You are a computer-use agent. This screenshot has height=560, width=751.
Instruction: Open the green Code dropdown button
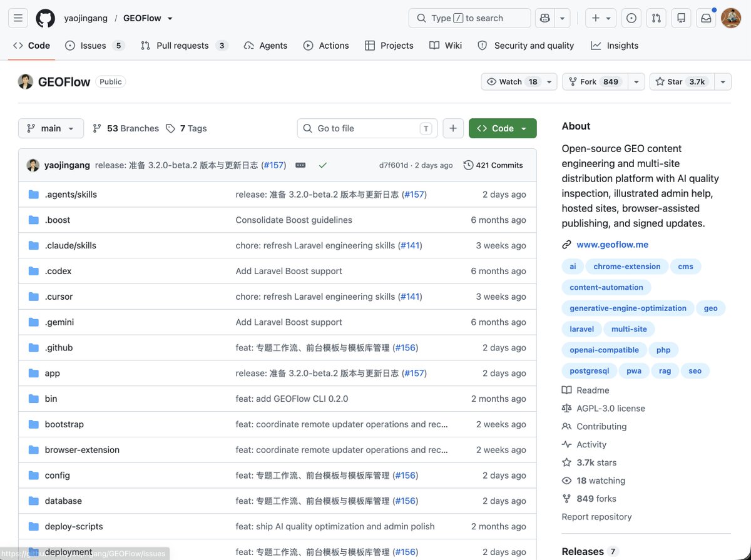point(503,128)
